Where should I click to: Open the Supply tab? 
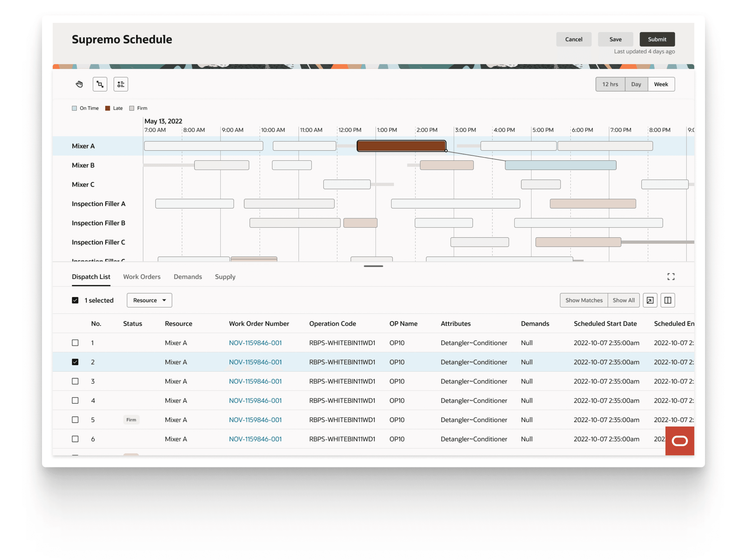tap(225, 277)
